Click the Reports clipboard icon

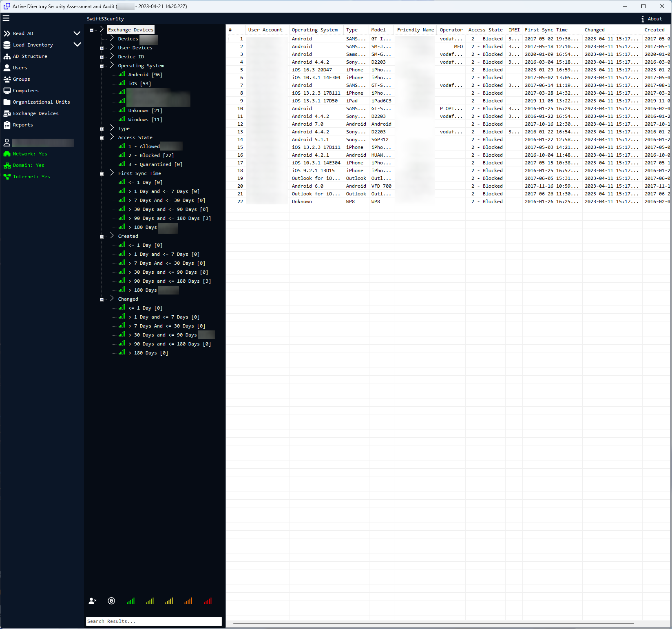(x=7, y=125)
